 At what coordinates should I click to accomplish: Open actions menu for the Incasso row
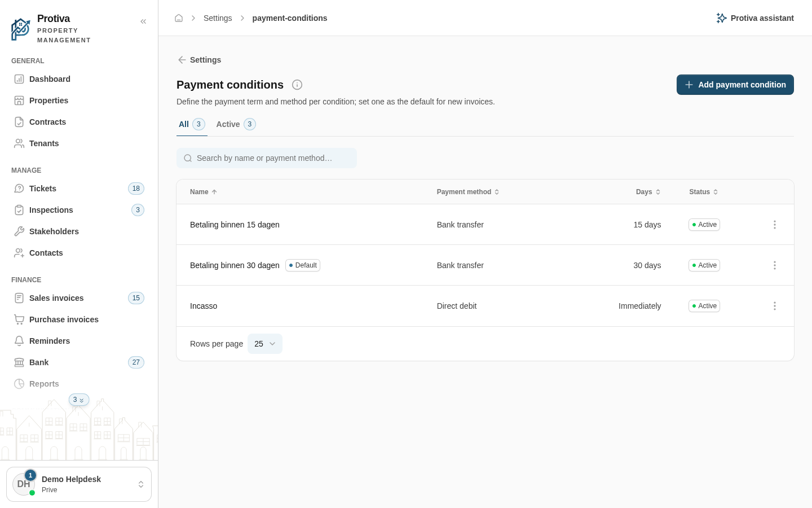[775, 306]
